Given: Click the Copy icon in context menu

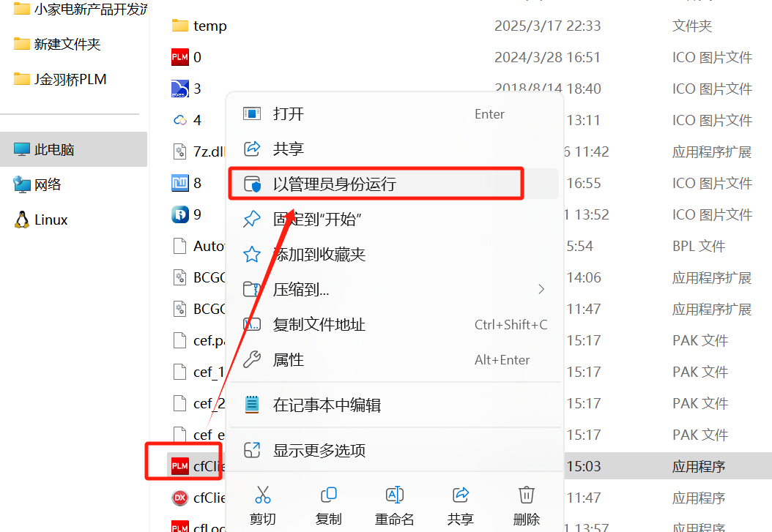Looking at the screenshot, I should click(328, 495).
